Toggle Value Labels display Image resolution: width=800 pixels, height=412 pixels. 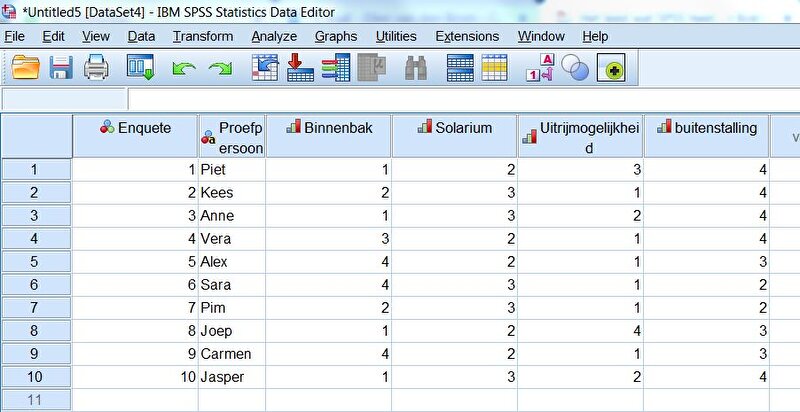point(540,68)
